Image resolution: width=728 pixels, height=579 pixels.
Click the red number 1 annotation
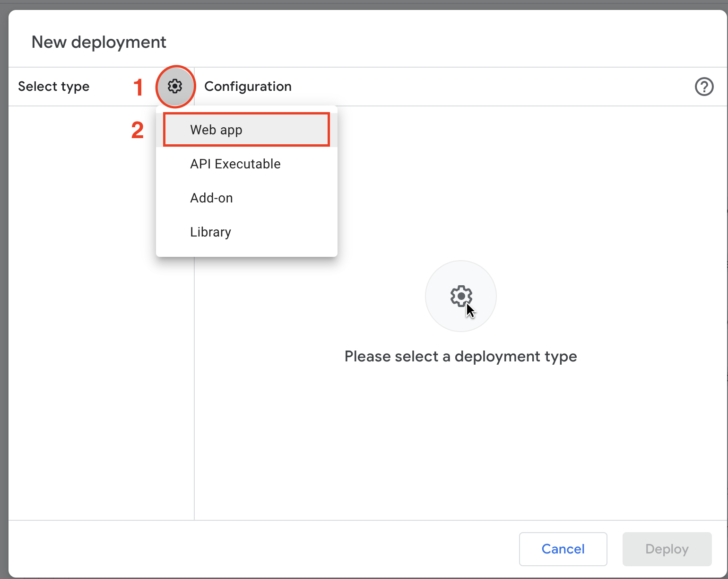pos(138,88)
